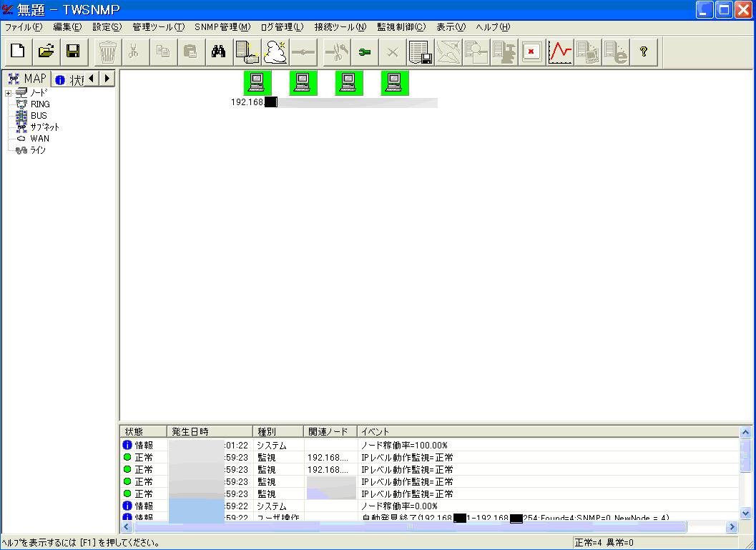The width and height of the screenshot is (756, 550).
Task: Click the green wrench toolbar icon
Action: [364, 51]
